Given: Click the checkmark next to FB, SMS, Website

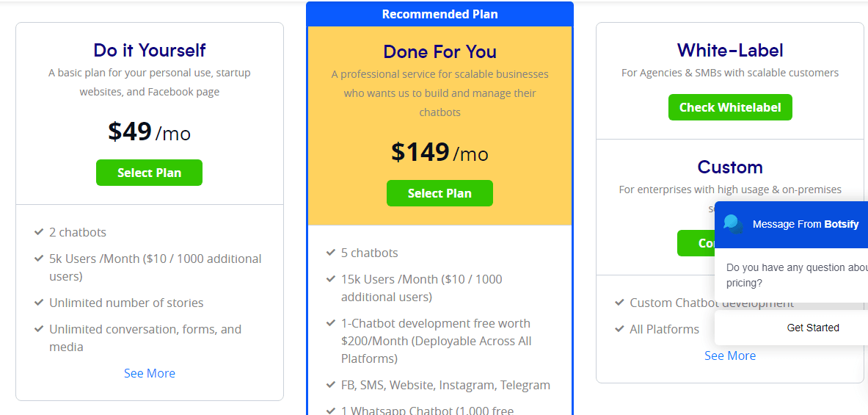Looking at the screenshot, I should pyautogui.click(x=330, y=385).
